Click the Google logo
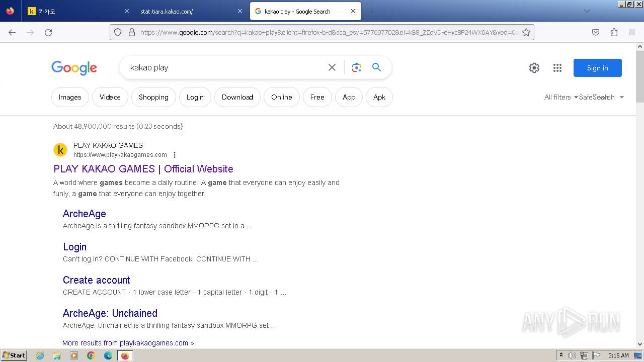The image size is (644, 362). 74,68
